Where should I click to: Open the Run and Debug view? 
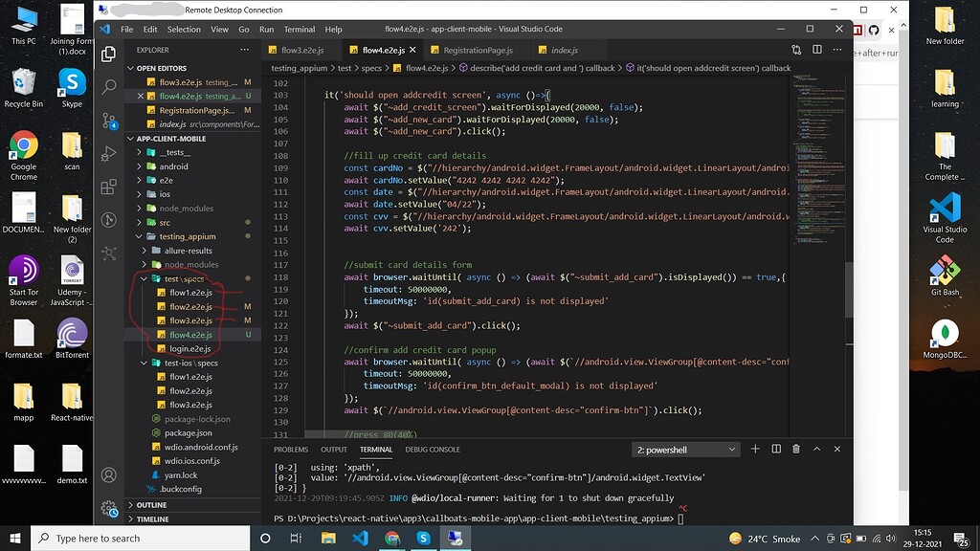(109, 153)
